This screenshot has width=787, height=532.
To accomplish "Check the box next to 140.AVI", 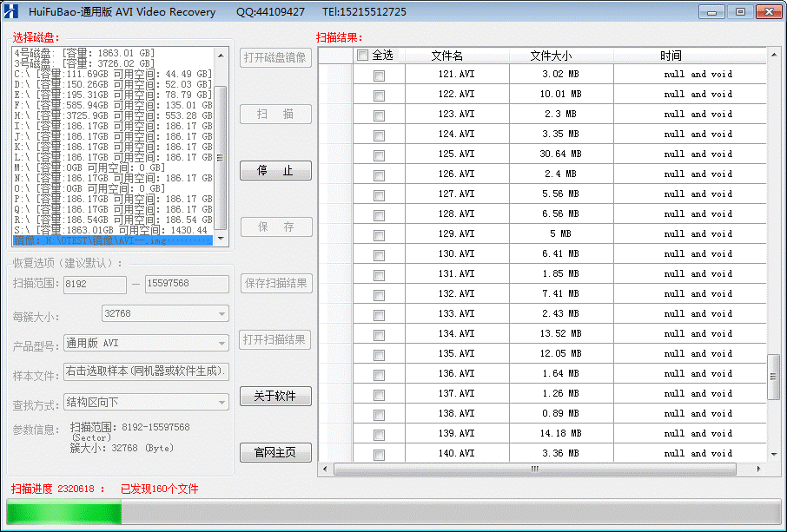I will click(378, 454).
